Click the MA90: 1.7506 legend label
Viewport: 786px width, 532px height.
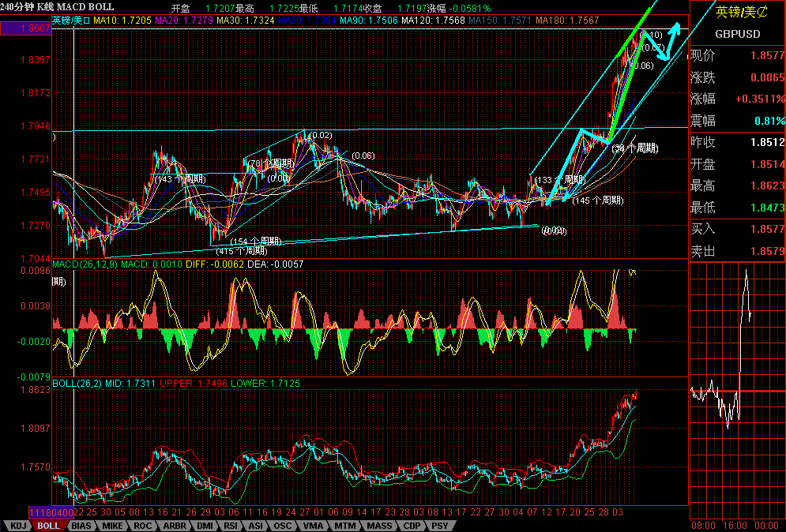[369, 21]
